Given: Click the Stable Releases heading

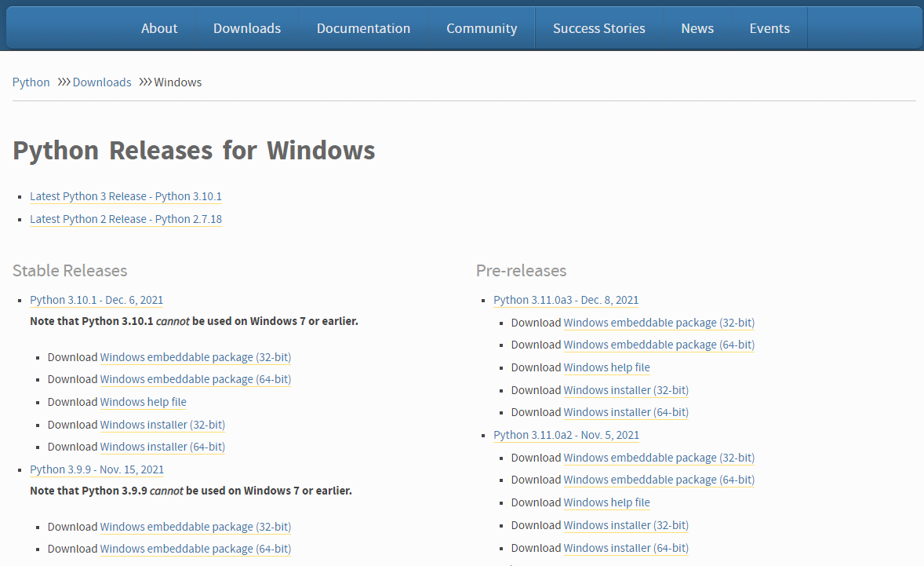Looking at the screenshot, I should tap(70, 271).
